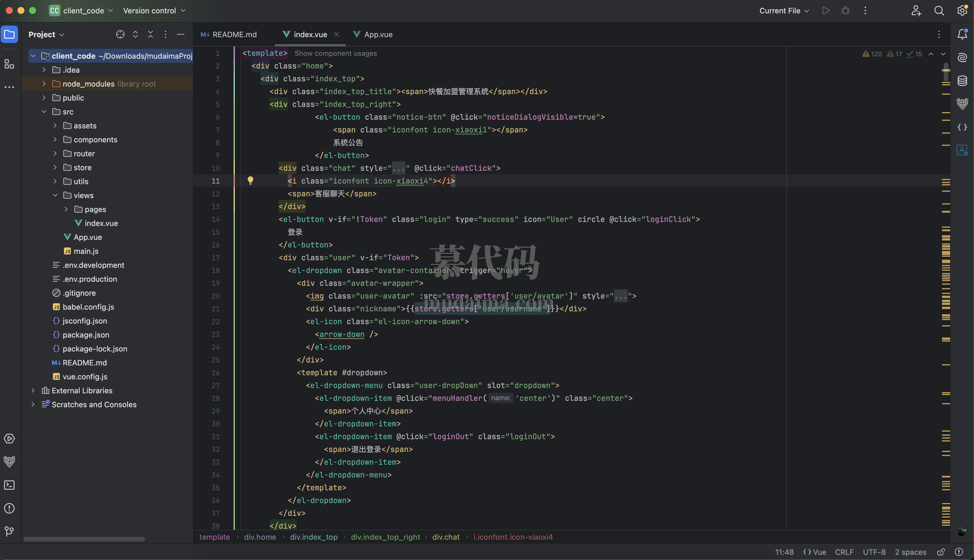Image resolution: width=974 pixels, height=560 pixels.
Task: Click the Search Everywhere magnifier
Action: (939, 10)
